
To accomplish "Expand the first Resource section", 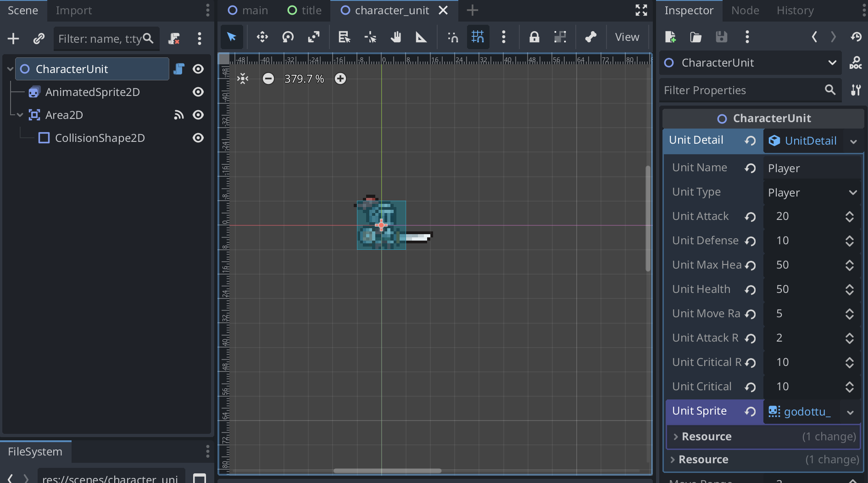I will (707, 437).
